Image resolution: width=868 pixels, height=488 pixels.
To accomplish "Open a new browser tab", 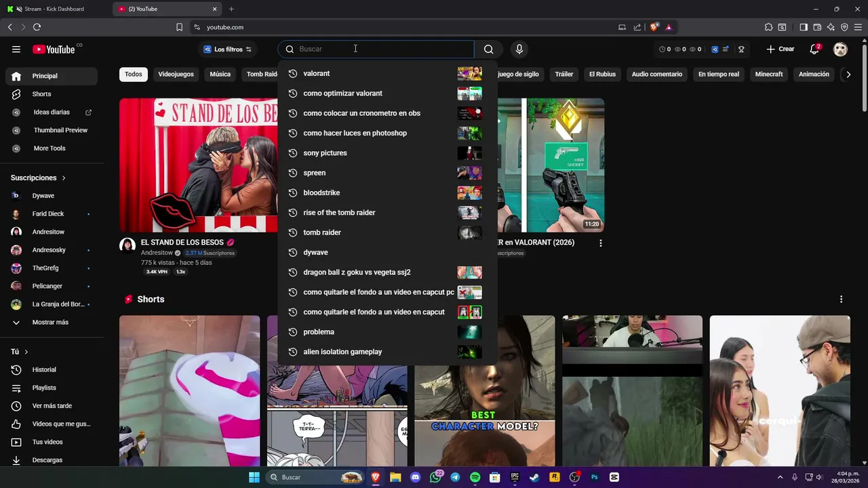I will (x=231, y=9).
